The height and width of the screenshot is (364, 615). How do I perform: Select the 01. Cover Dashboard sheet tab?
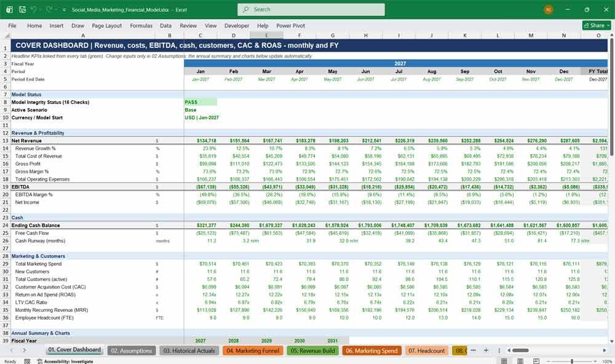pos(74,350)
